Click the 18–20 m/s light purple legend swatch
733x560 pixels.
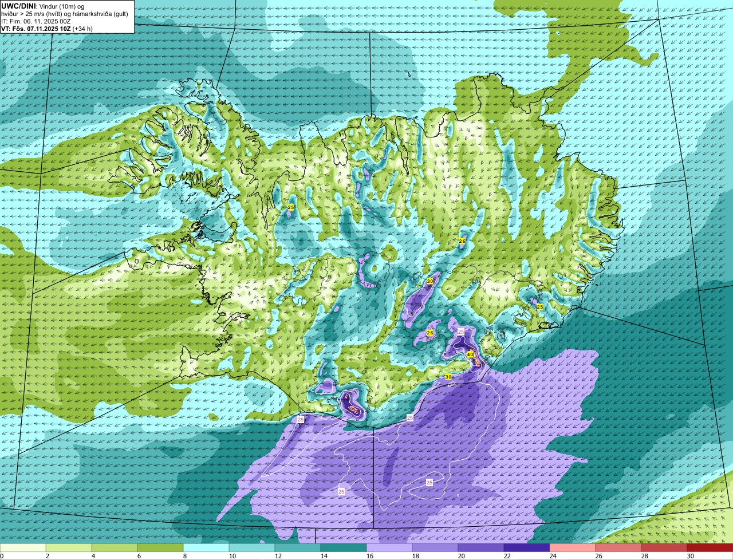click(435, 547)
